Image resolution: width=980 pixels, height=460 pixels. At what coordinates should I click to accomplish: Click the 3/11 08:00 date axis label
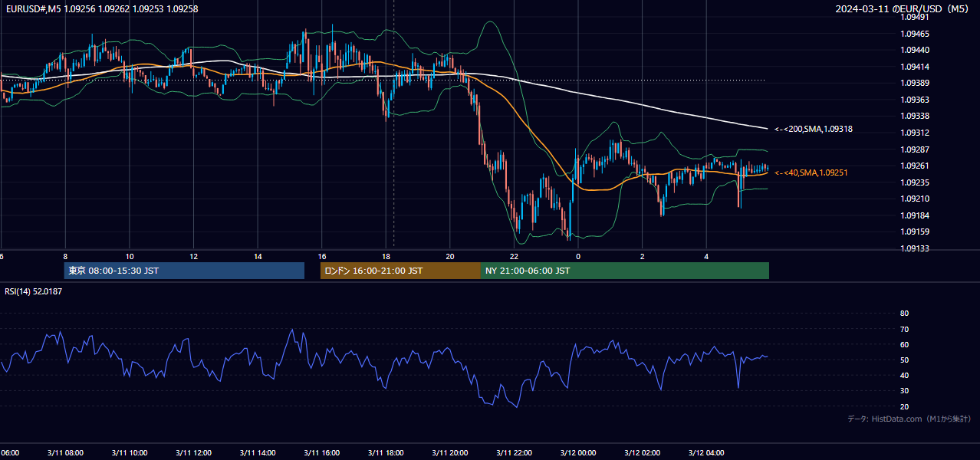65,453
